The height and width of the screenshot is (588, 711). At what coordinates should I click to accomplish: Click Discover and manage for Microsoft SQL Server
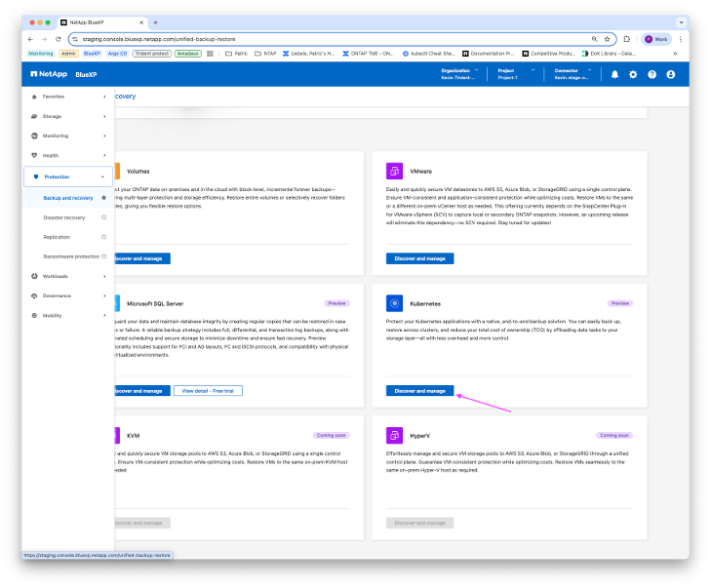click(x=142, y=391)
